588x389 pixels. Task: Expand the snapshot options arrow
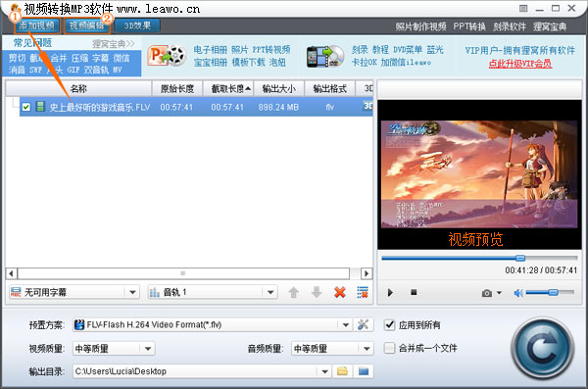499,293
